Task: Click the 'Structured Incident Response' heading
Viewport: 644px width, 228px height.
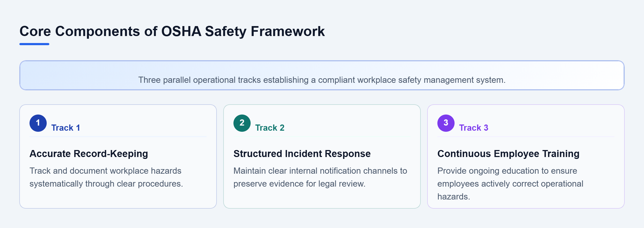Action: (302, 154)
